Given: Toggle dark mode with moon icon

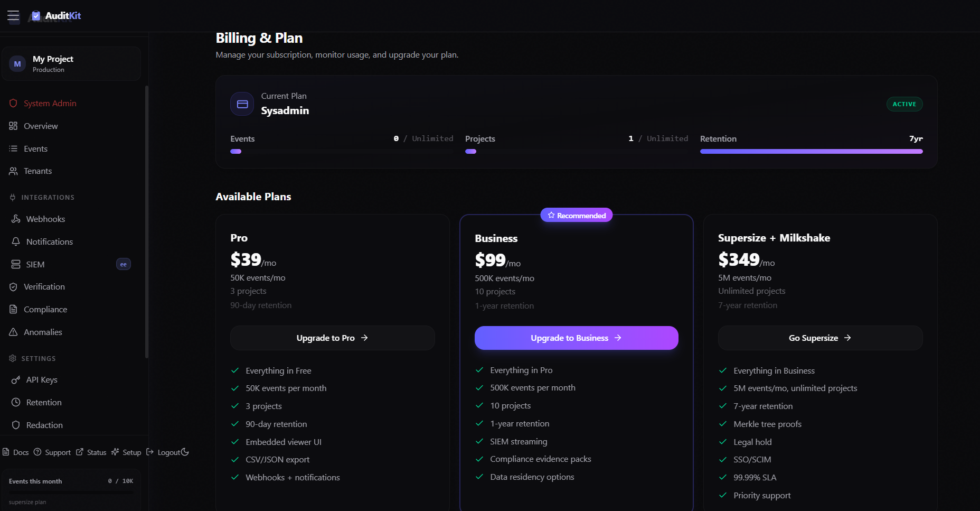Looking at the screenshot, I should [185, 452].
